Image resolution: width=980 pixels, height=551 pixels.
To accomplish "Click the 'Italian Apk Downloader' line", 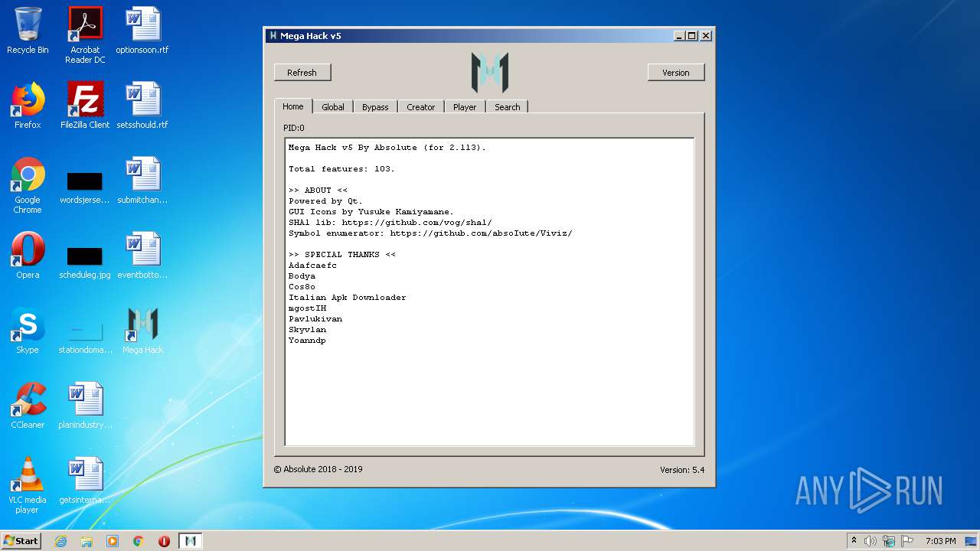I will pos(348,298).
